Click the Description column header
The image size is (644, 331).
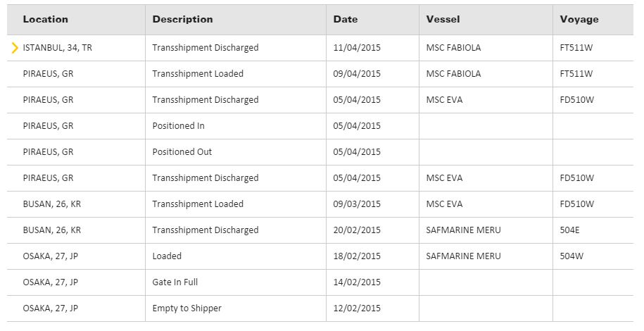coord(182,20)
